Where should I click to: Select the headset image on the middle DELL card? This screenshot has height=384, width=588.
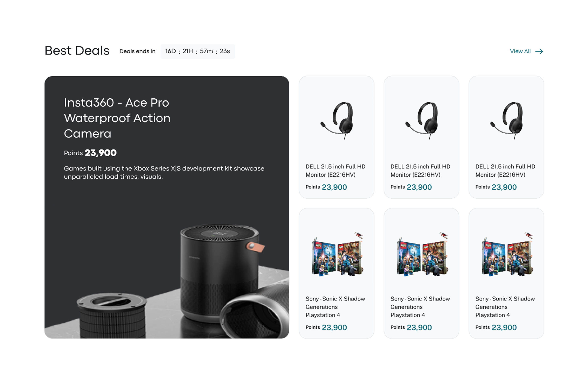[x=422, y=120]
